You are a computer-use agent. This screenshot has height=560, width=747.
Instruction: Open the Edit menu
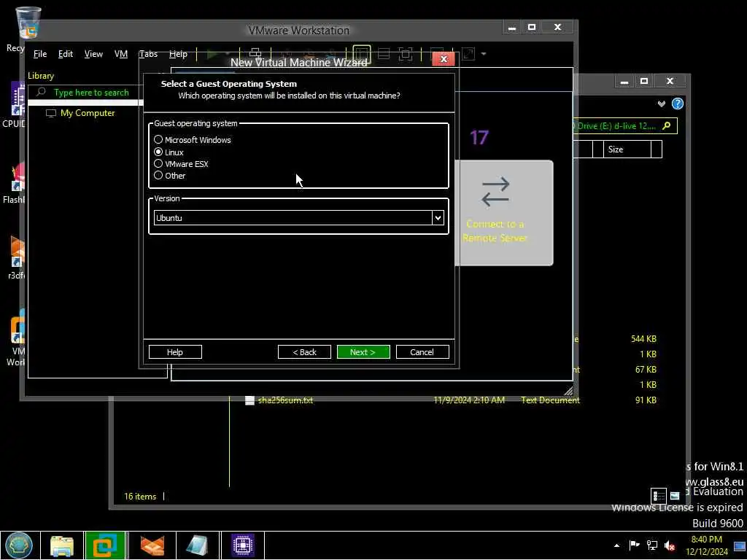(x=65, y=54)
